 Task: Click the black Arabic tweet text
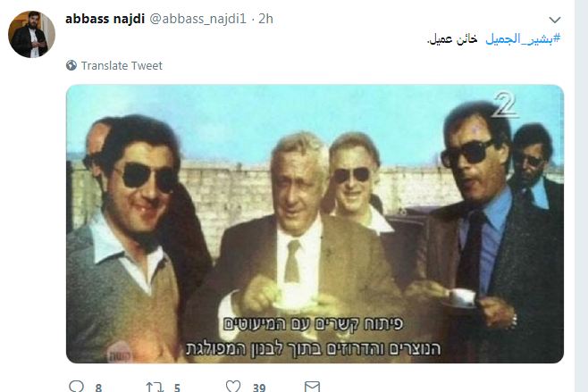452,38
